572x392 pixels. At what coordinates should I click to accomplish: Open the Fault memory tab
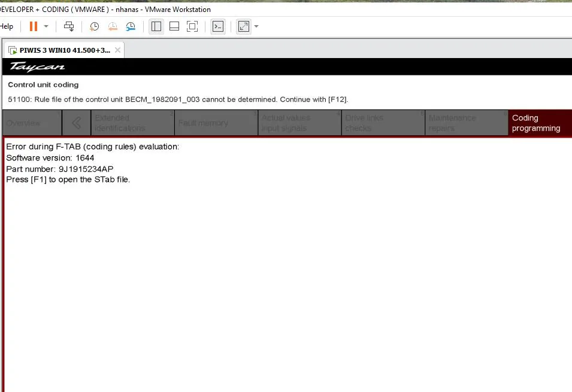click(216, 123)
